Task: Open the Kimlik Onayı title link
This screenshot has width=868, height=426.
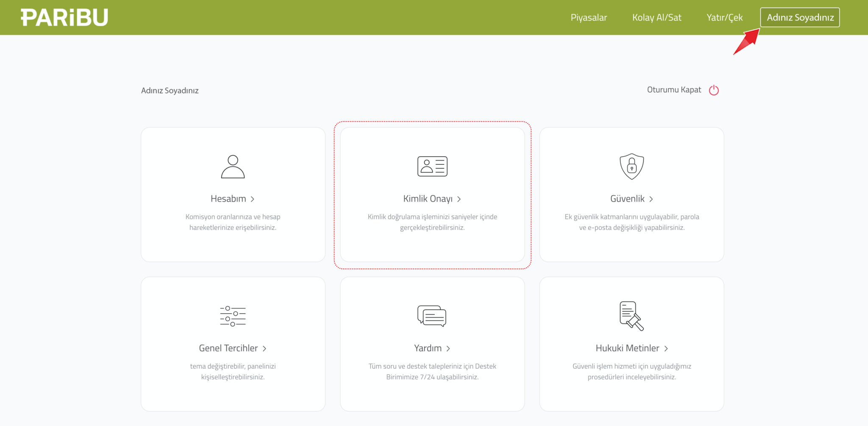Action: [x=428, y=199]
